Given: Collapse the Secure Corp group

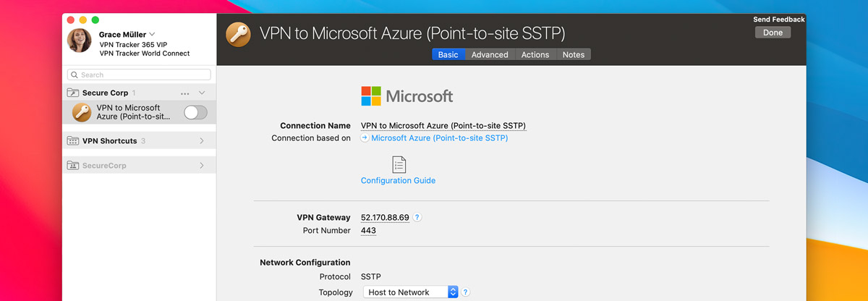Looking at the screenshot, I should pyautogui.click(x=202, y=93).
